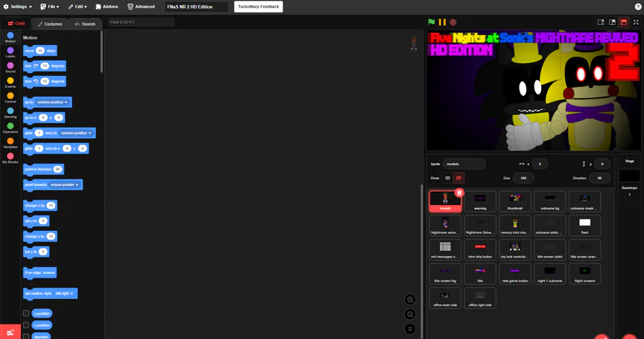Delete the models sprite with trash icon

459,192
